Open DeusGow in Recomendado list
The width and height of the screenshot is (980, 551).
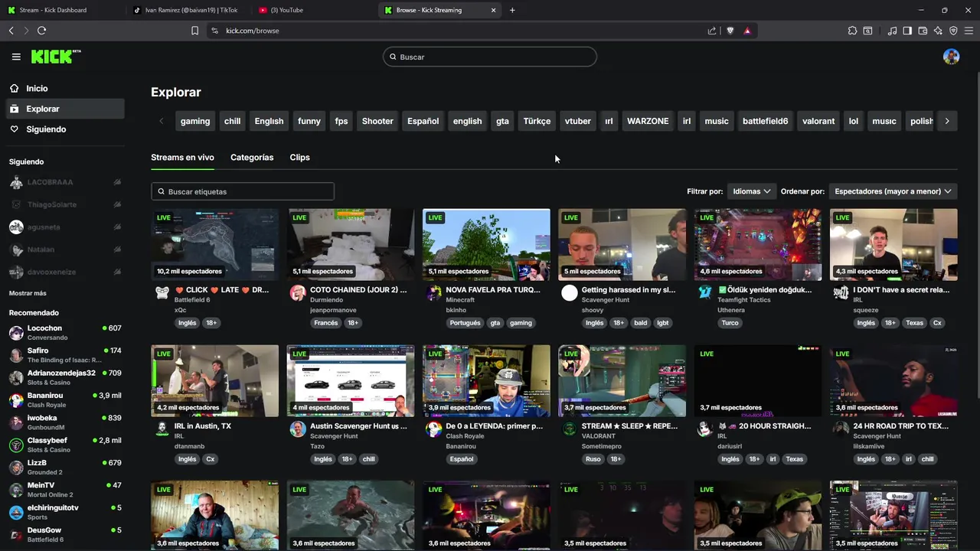click(x=65, y=534)
